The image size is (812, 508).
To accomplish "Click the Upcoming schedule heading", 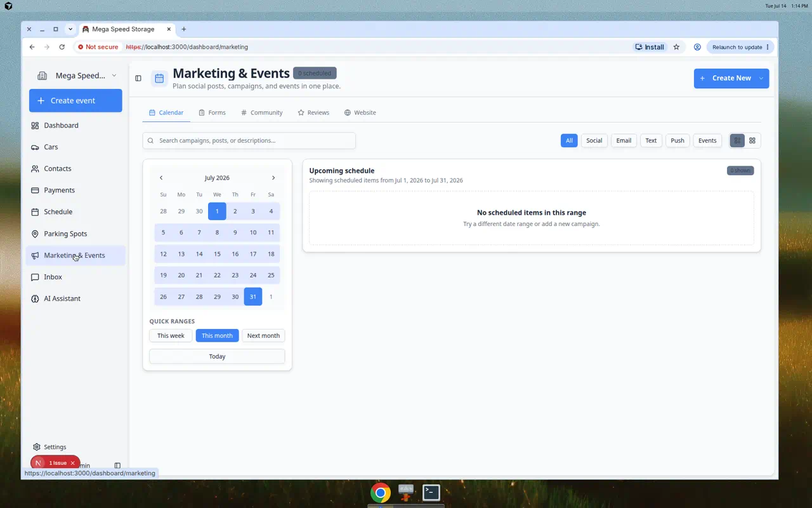I will [342, 170].
